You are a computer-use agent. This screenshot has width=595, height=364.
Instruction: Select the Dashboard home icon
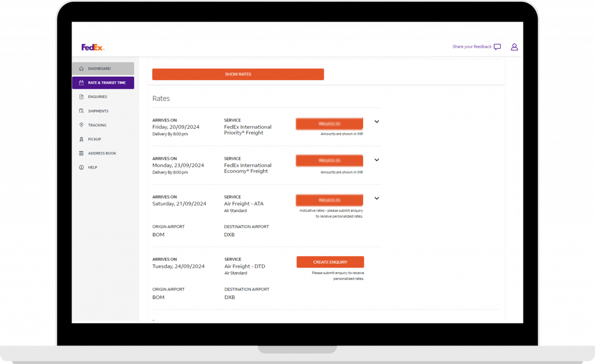click(x=81, y=69)
